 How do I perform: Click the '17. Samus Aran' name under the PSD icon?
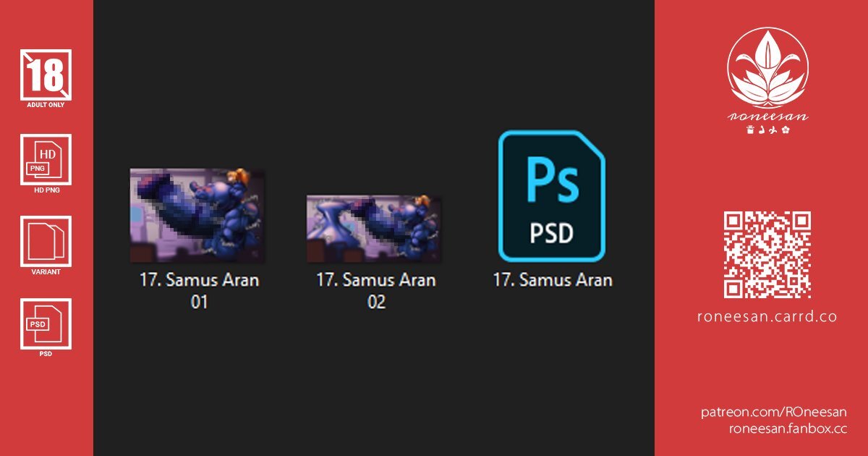(x=553, y=280)
